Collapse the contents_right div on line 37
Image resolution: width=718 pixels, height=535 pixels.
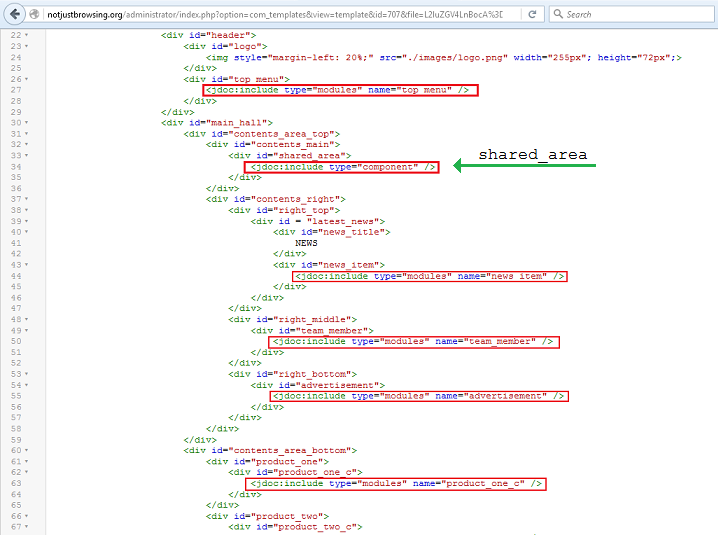pos(26,199)
